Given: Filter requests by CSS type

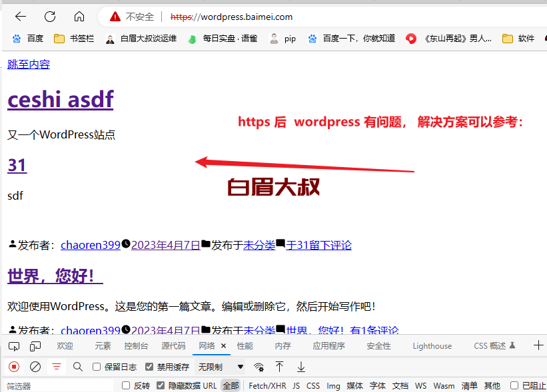Looking at the screenshot, I should click(313, 386).
